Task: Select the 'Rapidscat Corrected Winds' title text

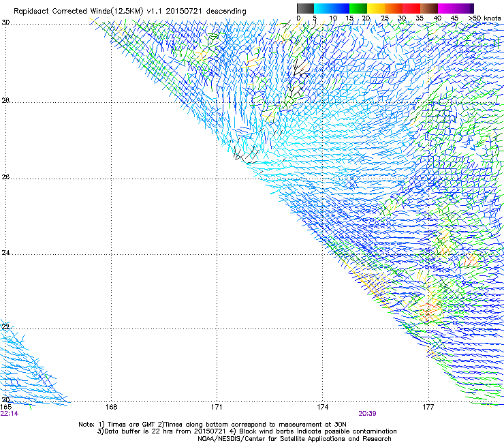Action: [62, 12]
